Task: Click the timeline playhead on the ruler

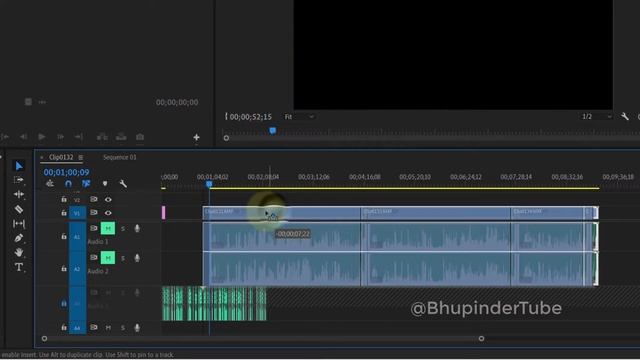Action: [x=209, y=184]
